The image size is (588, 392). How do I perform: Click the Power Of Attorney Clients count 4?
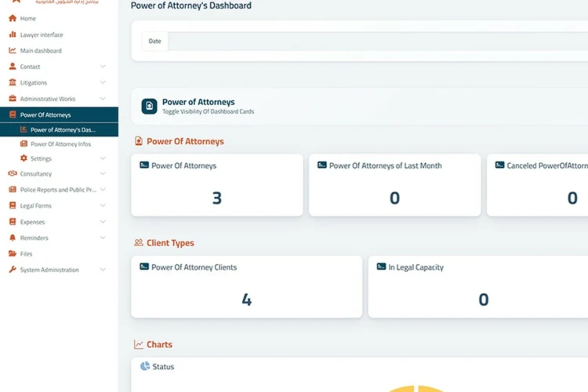(x=246, y=299)
